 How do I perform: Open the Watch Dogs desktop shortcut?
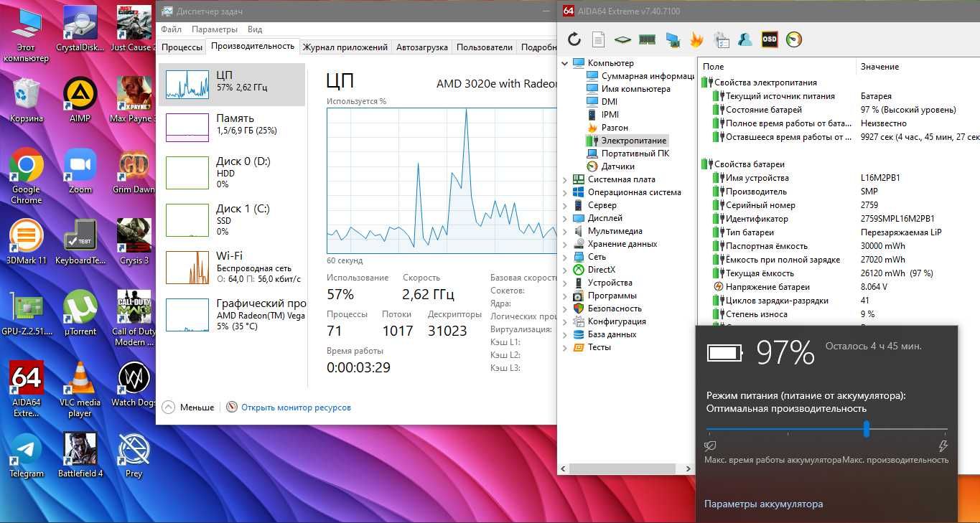(x=134, y=385)
